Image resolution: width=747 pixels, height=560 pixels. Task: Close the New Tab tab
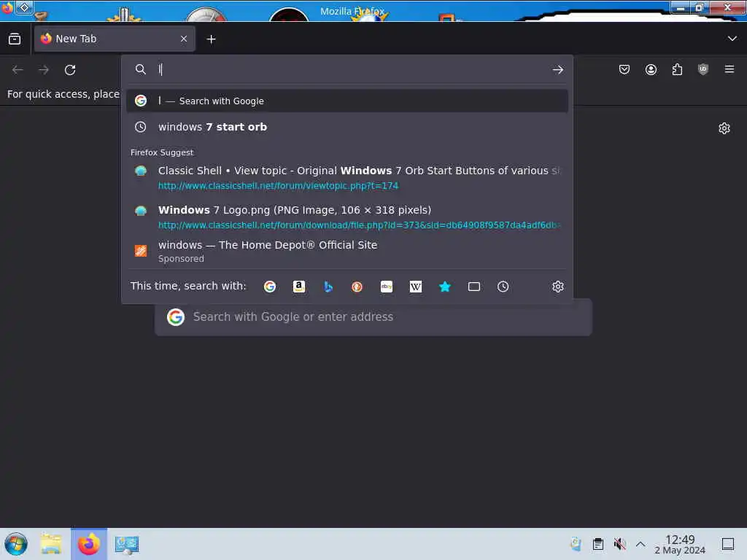[x=184, y=39]
